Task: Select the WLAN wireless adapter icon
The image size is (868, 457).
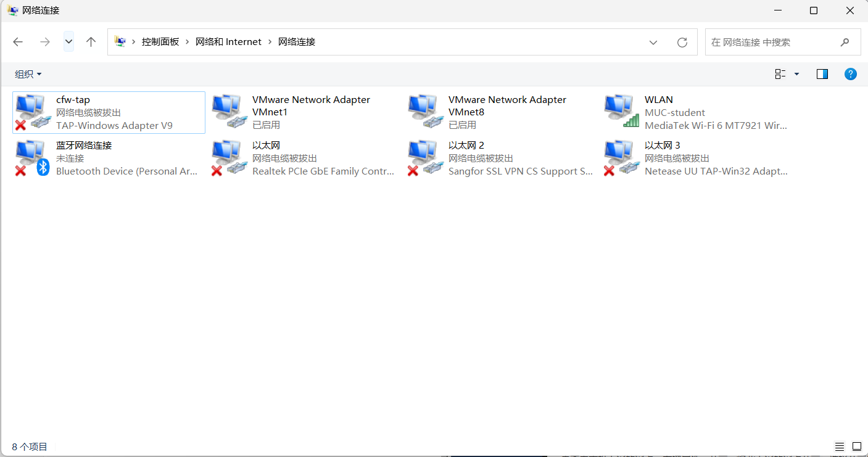Action: 621,112
